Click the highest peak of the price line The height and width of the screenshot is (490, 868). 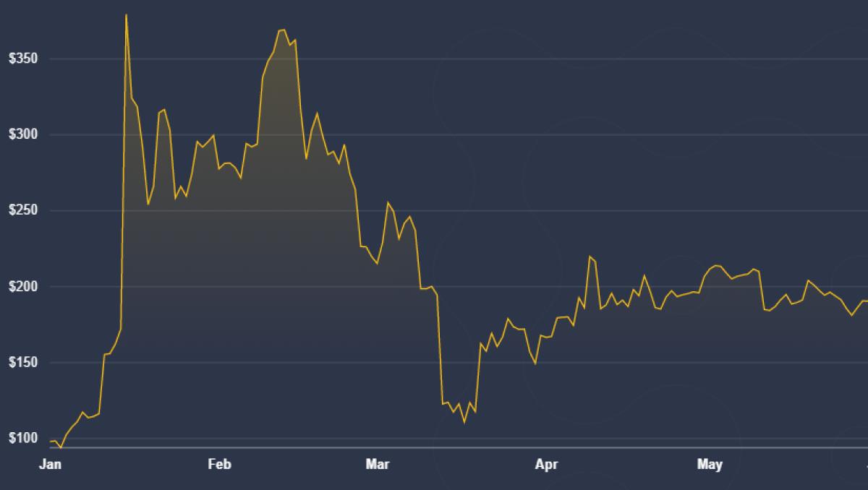[x=125, y=13]
